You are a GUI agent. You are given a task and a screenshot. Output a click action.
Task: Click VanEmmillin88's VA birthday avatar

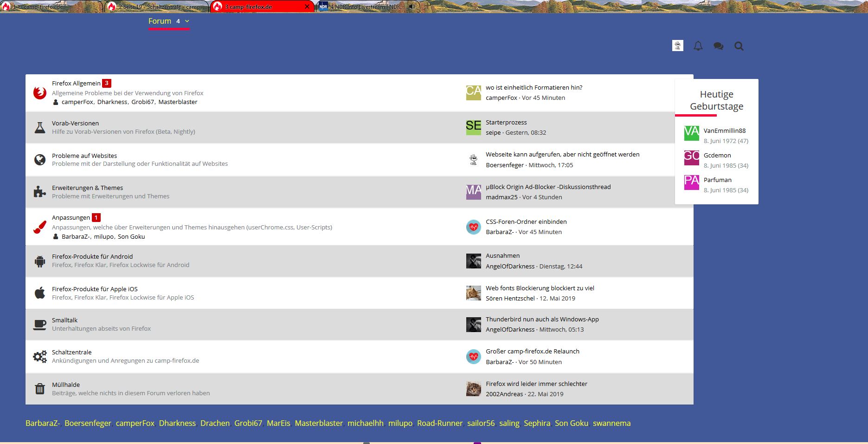point(692,133)
